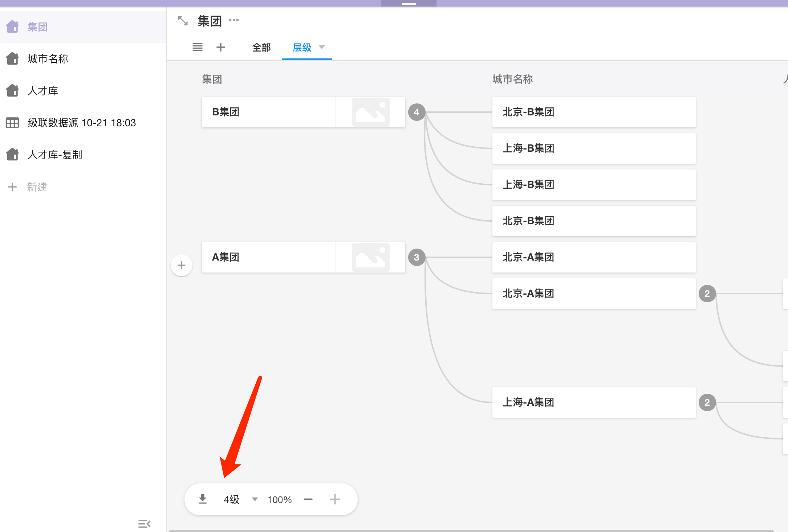Screen dimensions: 788x532
Task: Zoom out with the minus button
Action: coord(308,499)
